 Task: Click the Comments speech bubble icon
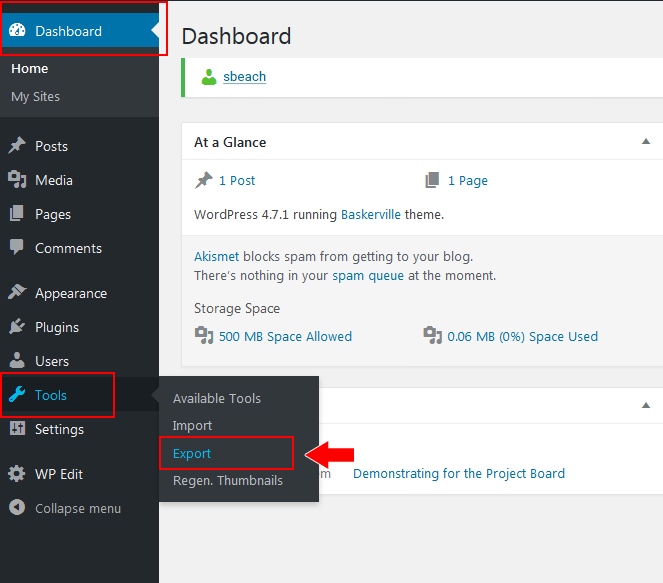click(x=16, y=247)
